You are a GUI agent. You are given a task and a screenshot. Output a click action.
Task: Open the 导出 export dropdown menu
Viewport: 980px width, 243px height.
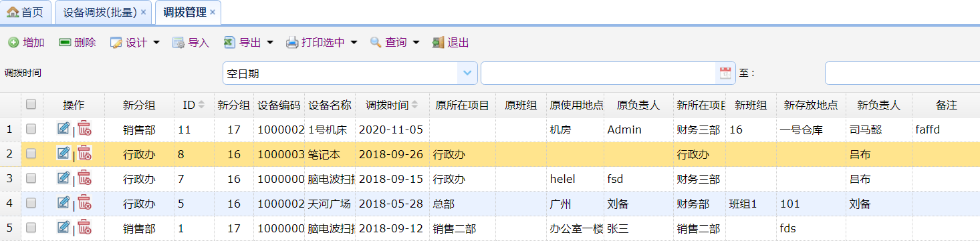249,43
